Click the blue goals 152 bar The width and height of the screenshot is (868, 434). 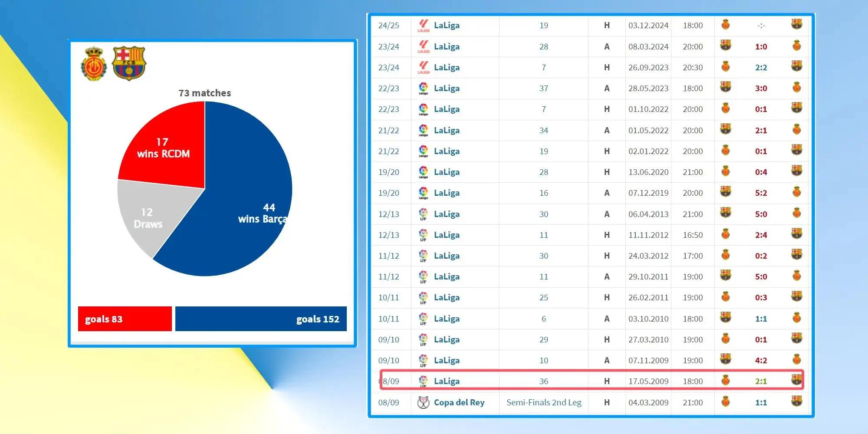[261, 319]
